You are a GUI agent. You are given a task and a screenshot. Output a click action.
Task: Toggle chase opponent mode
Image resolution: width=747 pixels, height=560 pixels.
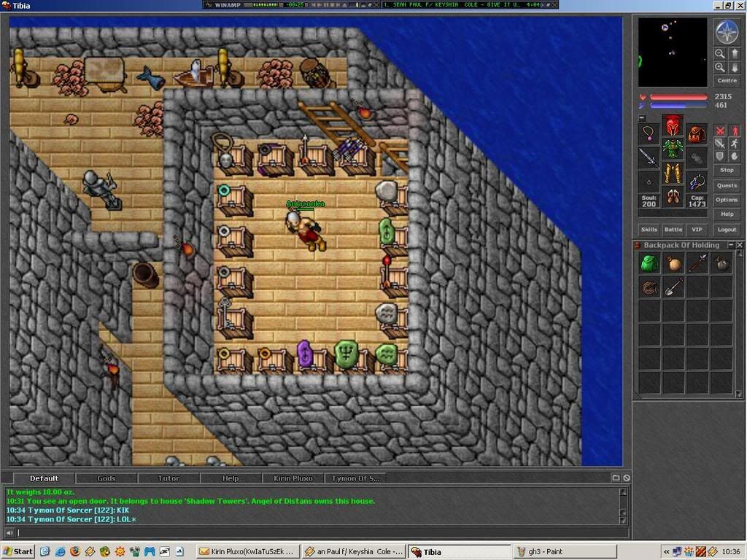coord(735,144)
